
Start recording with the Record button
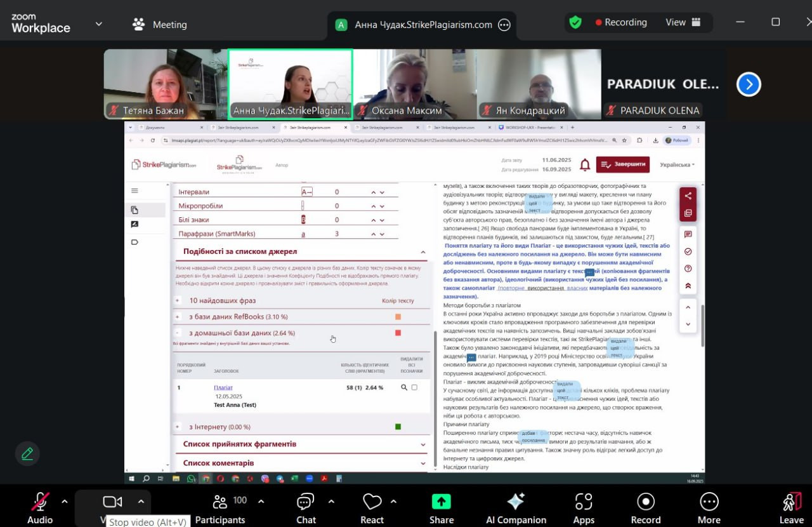[x=646, y=508]
